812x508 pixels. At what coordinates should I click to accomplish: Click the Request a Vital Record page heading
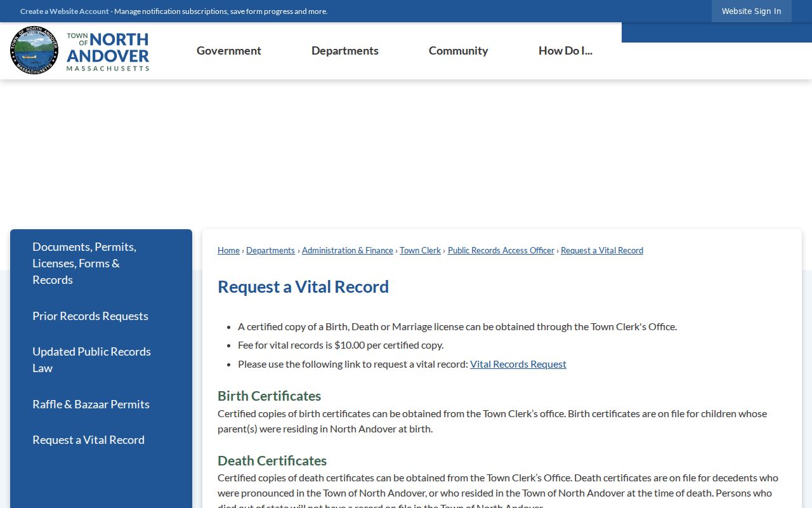coord(303,286)
